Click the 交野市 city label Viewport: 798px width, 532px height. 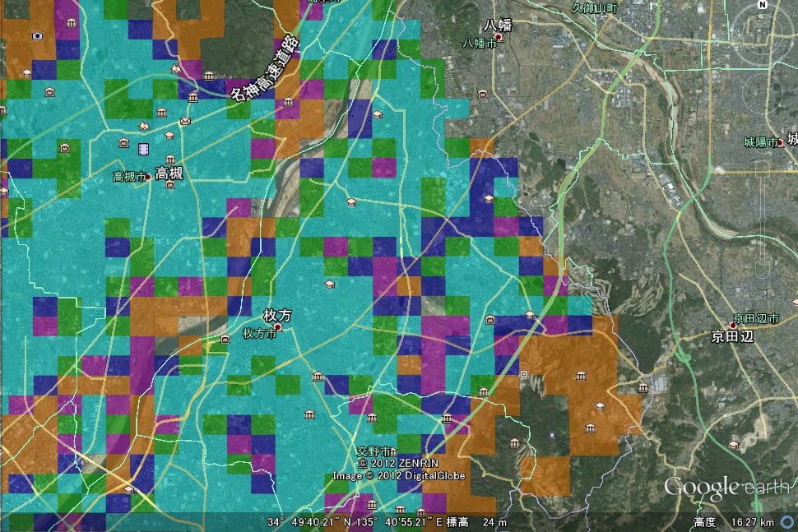coord(376,451)
